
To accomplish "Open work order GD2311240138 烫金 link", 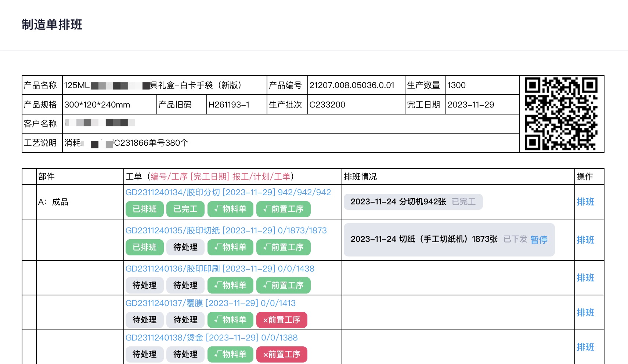I will (212, 338).
